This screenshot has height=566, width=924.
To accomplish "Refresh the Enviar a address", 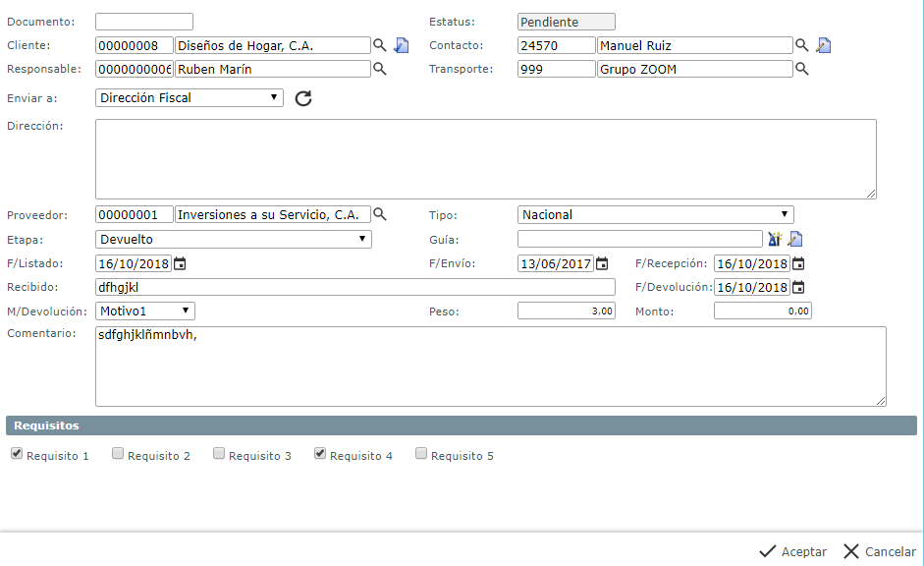I will pos(303,98).
